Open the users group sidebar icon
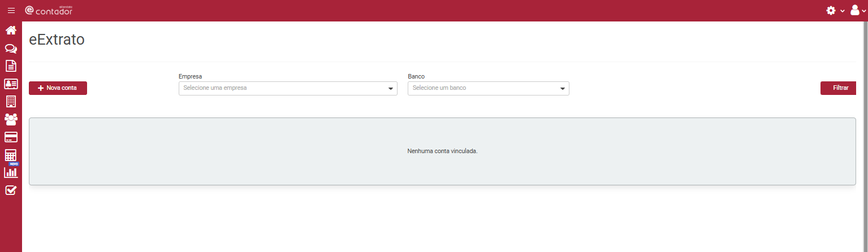Image resolution: width=868 pixels, height=252 pixels. (x=11, y=119)
